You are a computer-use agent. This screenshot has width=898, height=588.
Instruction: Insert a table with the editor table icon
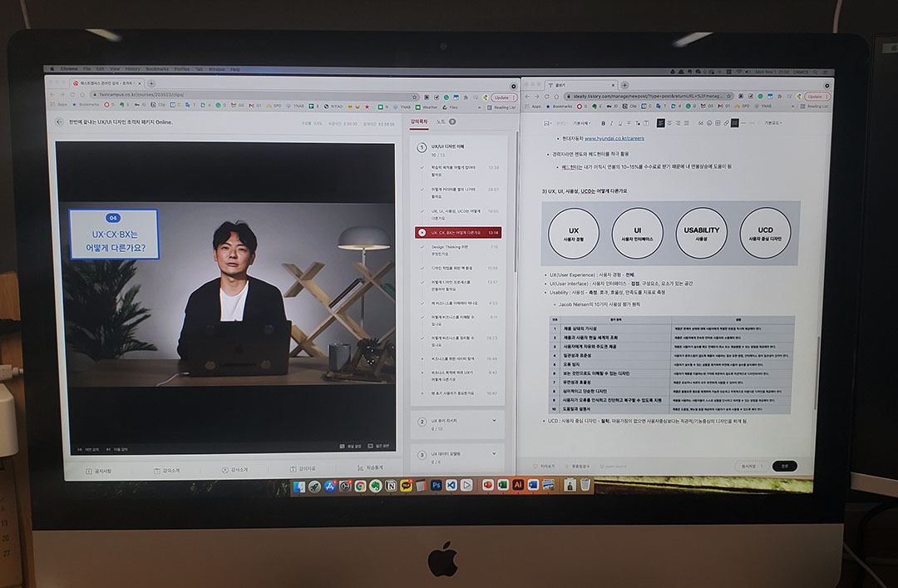click(718, 122)
